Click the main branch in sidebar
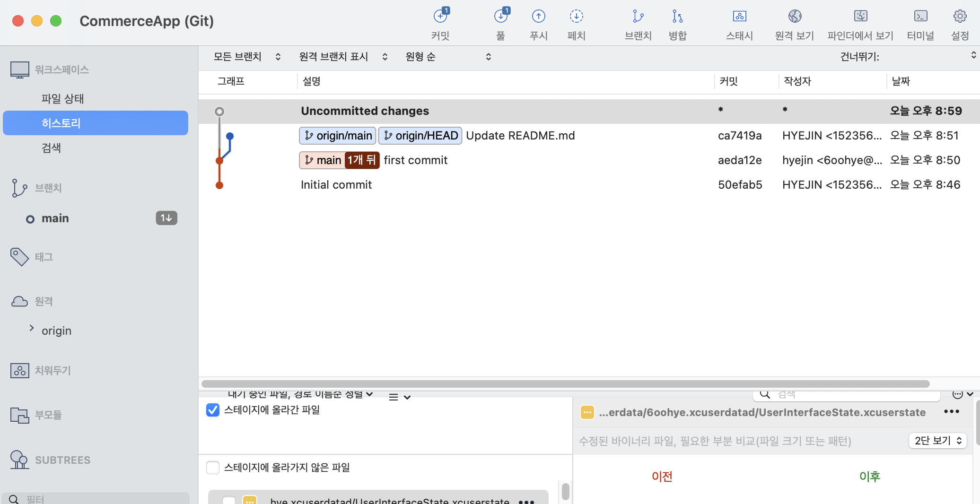The width and height of the screenshot is (980, 504). pos(55,218)
